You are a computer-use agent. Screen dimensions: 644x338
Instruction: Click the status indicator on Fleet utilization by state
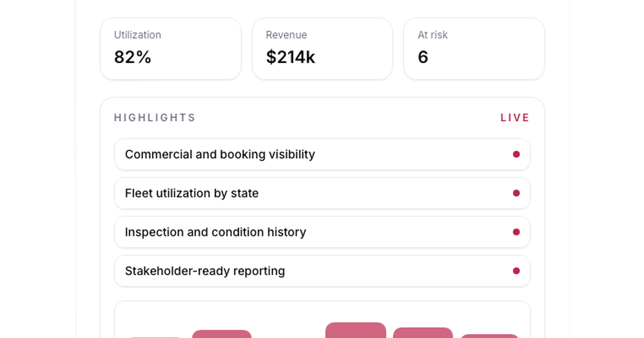click(516, 193)
